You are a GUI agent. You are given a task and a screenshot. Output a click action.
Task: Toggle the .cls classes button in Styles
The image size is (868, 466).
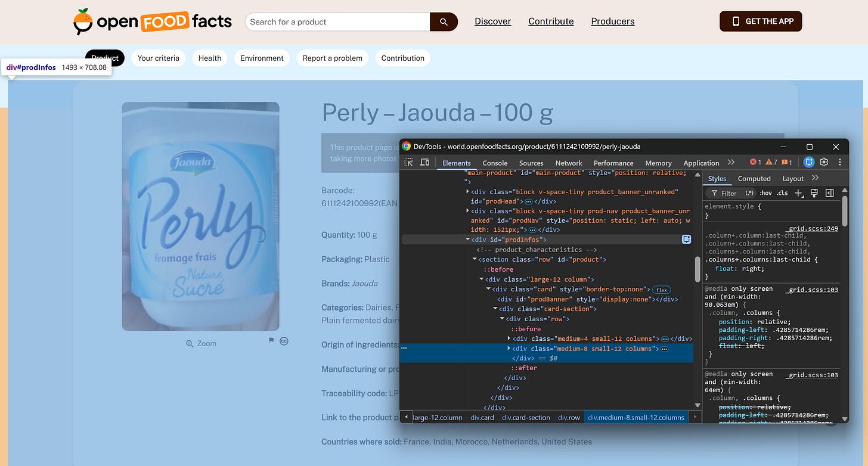tap(782, 193)
